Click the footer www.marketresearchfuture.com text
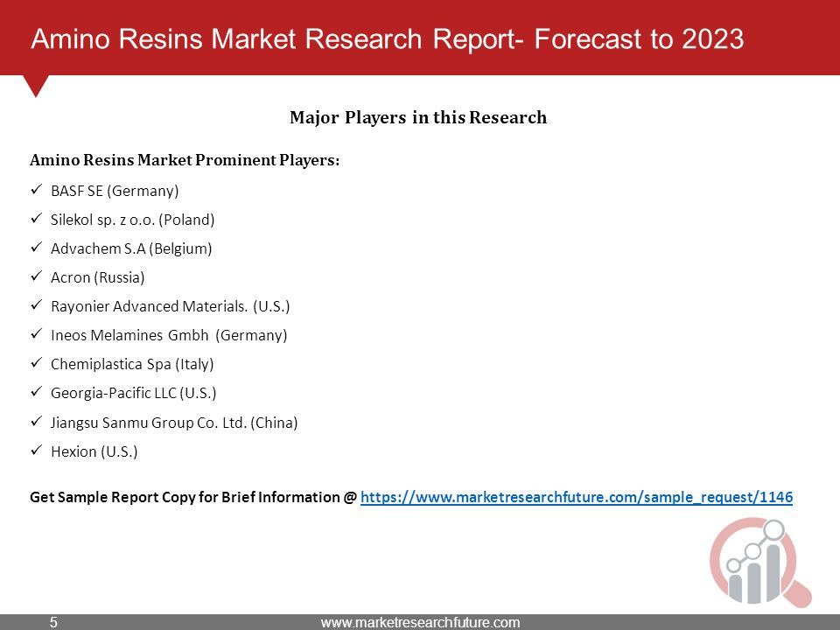 coord(420,622)
